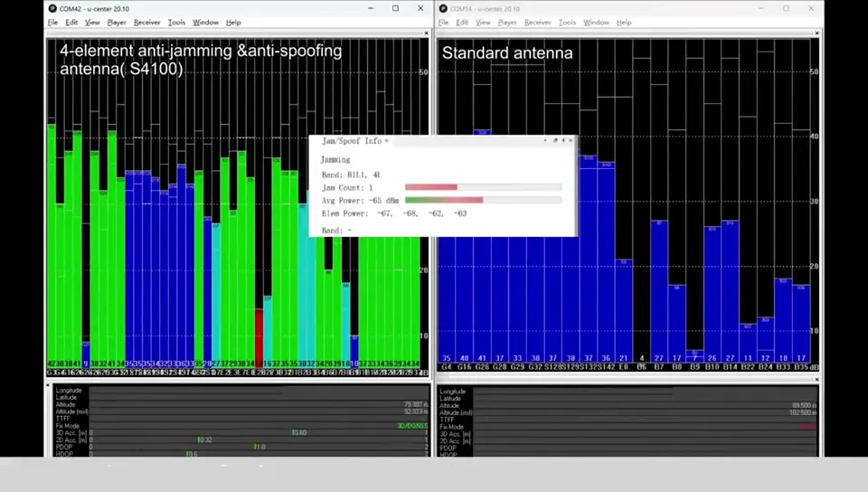Screen dimensions: 868x492
Task: Open Player menu in COM14 window
Action: point(507,23)
